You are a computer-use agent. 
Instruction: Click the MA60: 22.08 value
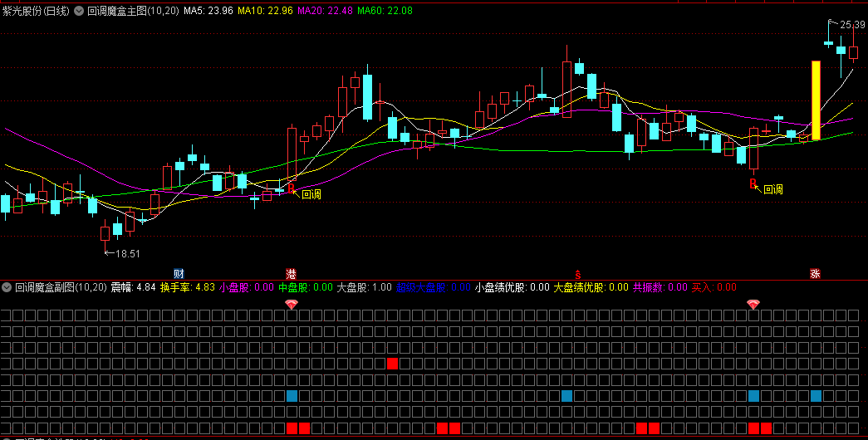coord(385,11)
